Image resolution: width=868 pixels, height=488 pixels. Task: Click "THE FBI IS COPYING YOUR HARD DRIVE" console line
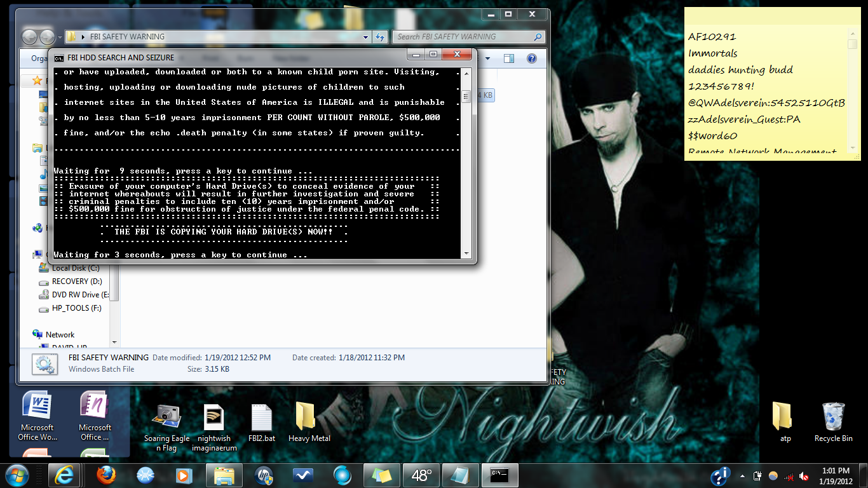pos(223,232)
